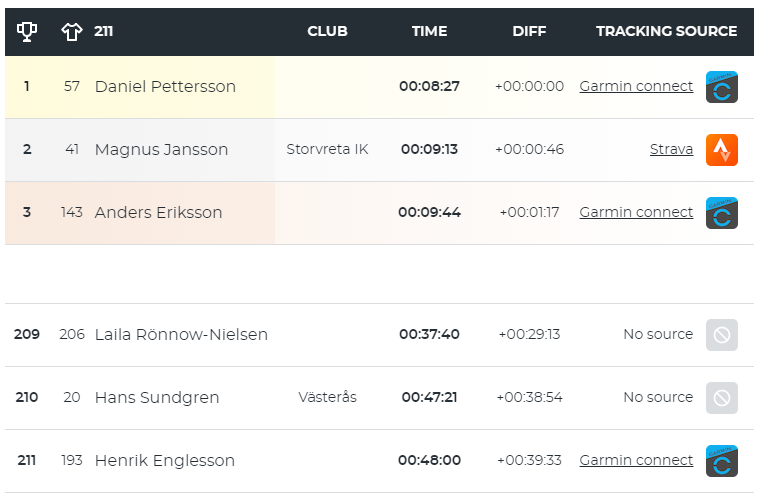Click the shirt bib number icon
764x498 pixels.
coord(72,32)
